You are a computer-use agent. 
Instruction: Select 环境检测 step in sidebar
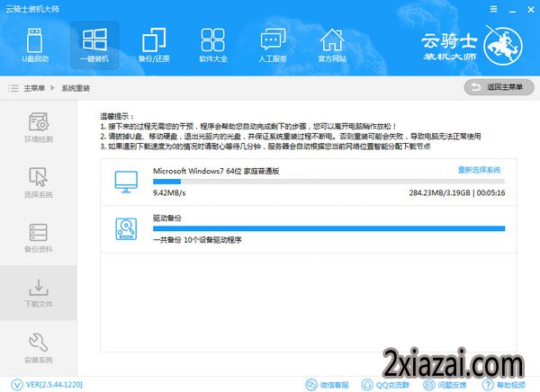[x=38, y=127]
